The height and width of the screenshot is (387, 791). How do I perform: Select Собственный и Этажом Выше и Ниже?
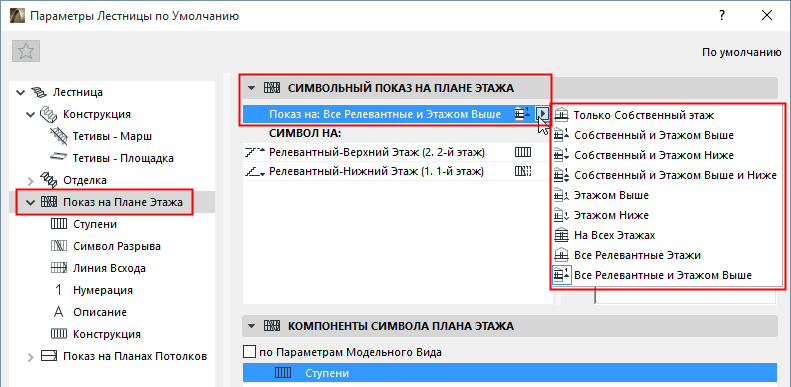(665, 175)
